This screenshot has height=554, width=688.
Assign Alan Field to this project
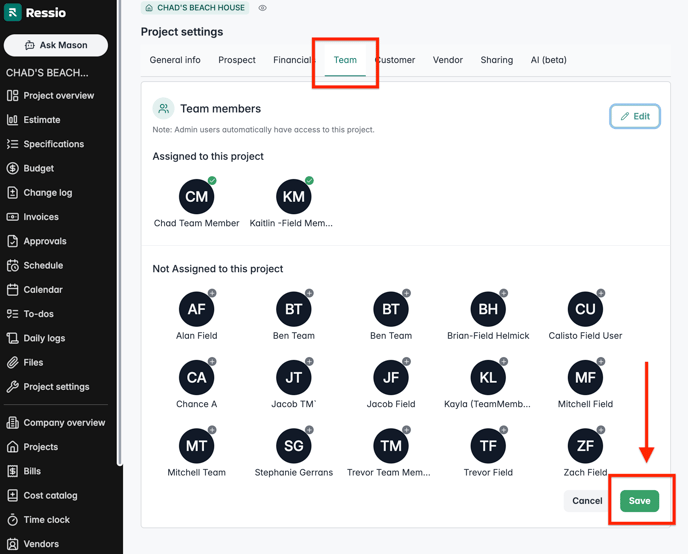(197, 310)
